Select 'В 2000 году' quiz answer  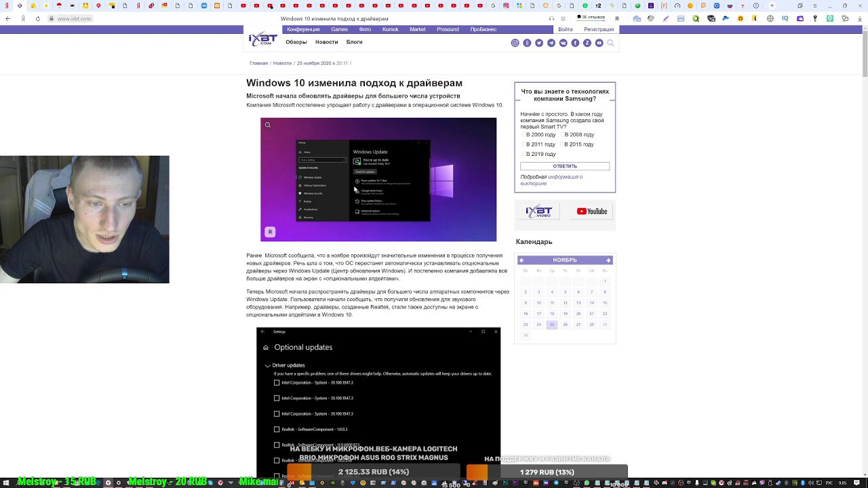point(538,135)
